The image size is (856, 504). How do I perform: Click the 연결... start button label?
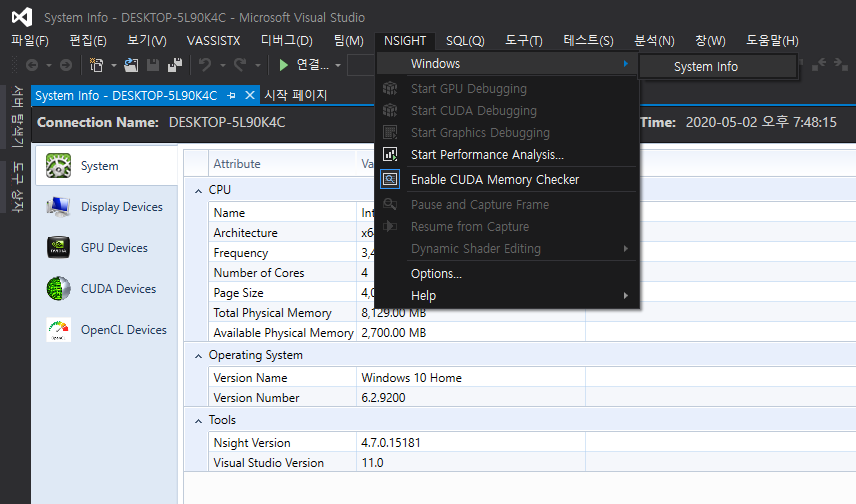coord(312,65)
